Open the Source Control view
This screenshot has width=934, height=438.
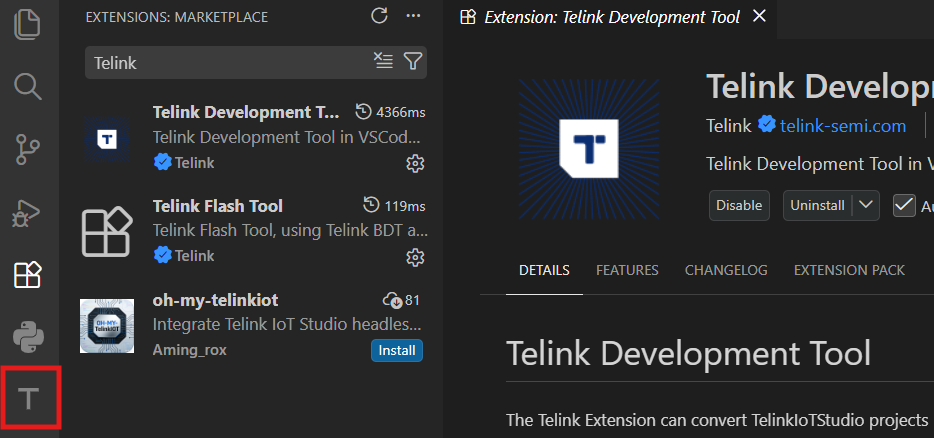pyautogui.click(x=27, y=149)
